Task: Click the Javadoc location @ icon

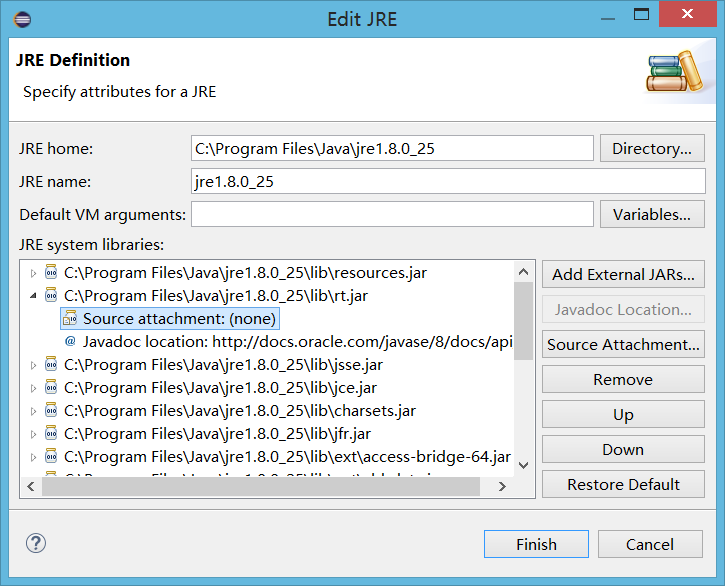Action: tap(70, 341)
